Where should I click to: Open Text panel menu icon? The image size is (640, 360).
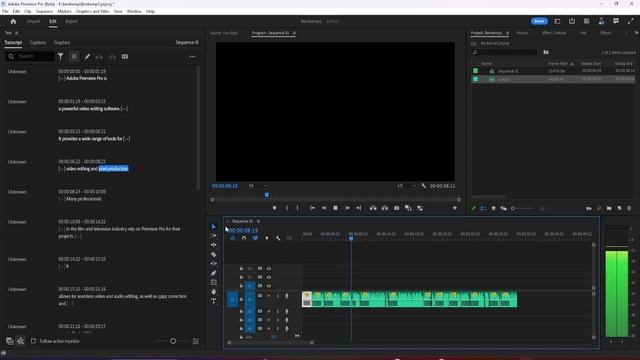[x=16, y=33]
